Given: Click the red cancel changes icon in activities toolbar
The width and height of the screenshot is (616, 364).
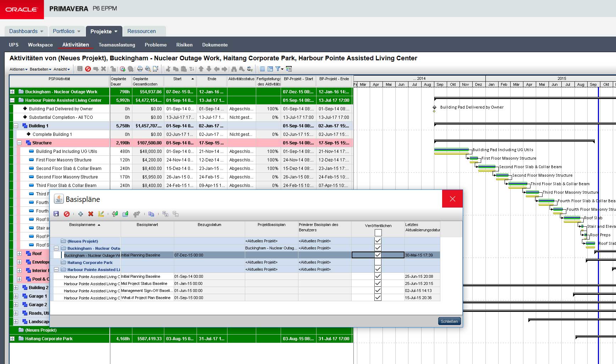Looking at the screenshot, I should pyautogui.click(x=88, y=69).
